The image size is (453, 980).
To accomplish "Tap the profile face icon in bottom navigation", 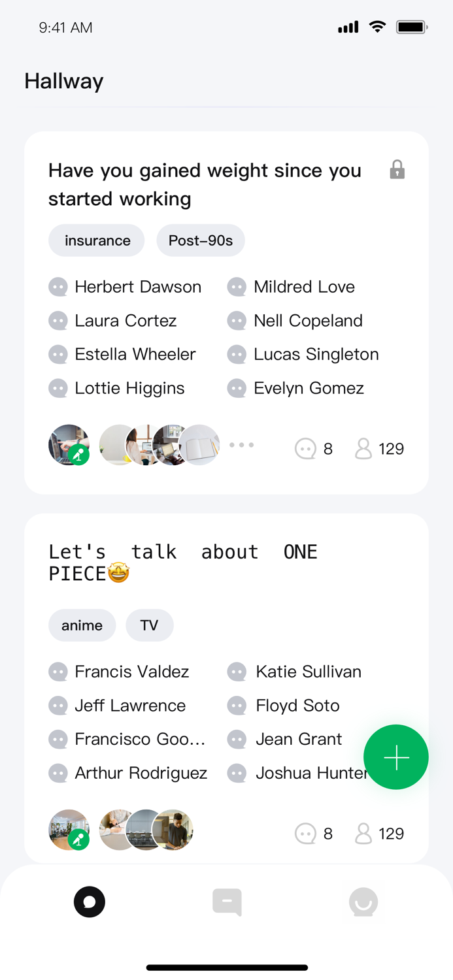I will point(363,902).
